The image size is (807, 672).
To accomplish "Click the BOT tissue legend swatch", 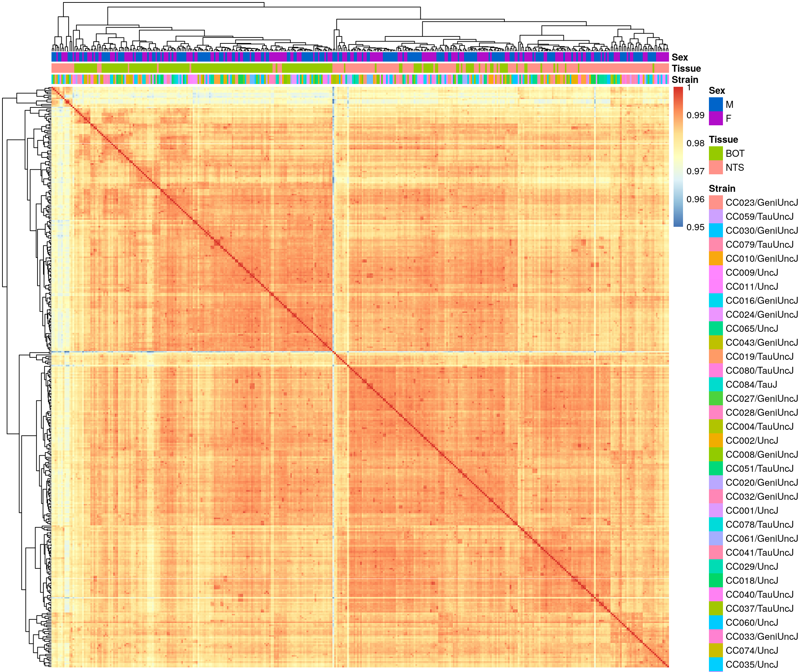I will (716, 154).
